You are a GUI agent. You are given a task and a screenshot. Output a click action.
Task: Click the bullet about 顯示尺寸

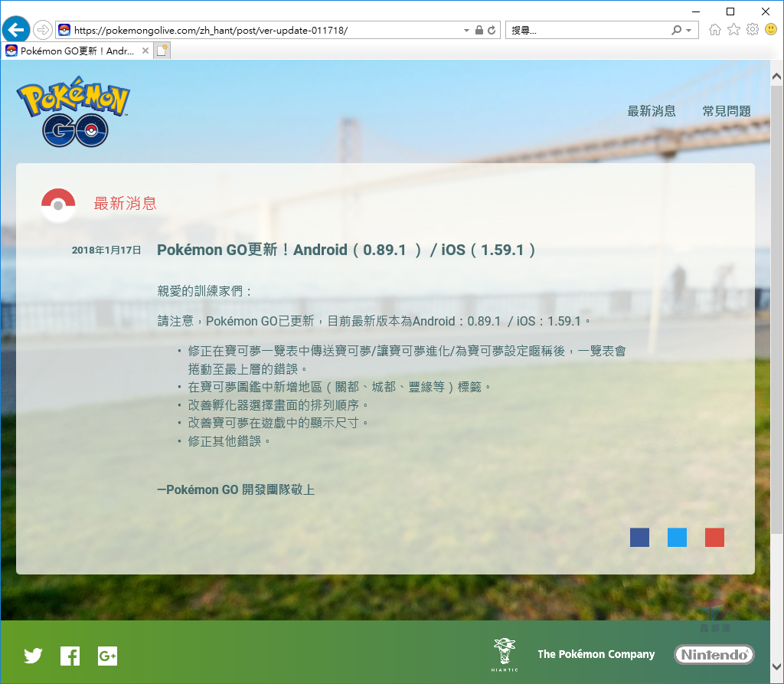(x=278, y=423)
